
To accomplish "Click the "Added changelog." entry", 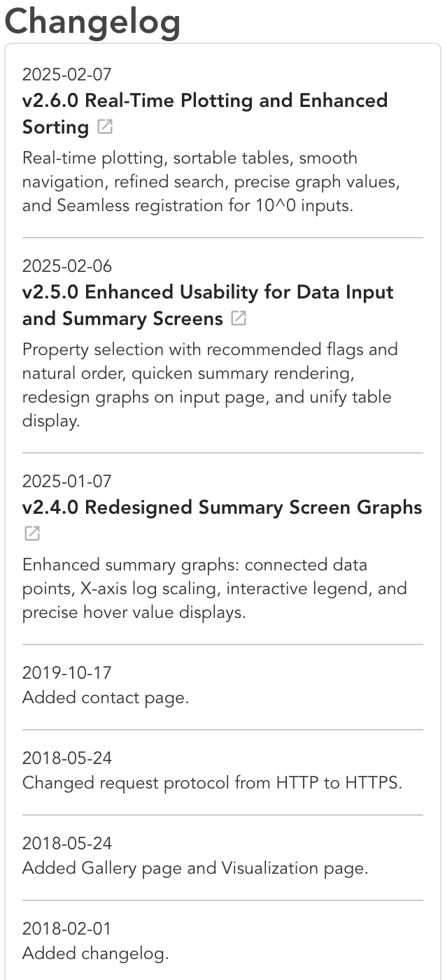I will point(96,953).
